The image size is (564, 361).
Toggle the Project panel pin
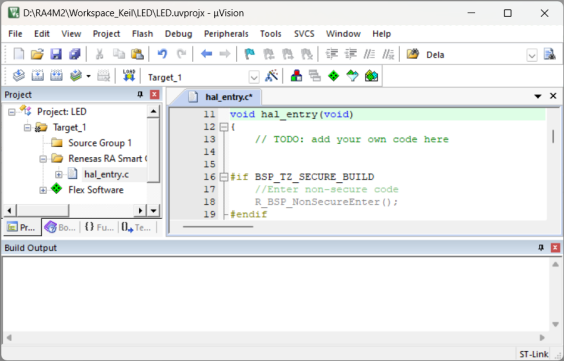click(140, 94)
